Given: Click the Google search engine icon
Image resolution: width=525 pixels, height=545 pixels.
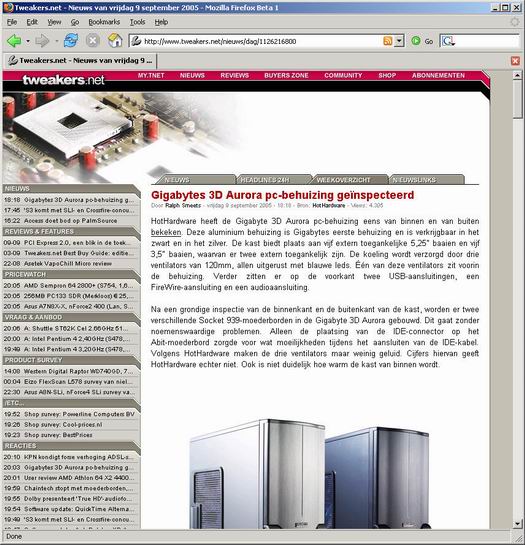Looking at the screenshot, I should (x=448, y=41).
